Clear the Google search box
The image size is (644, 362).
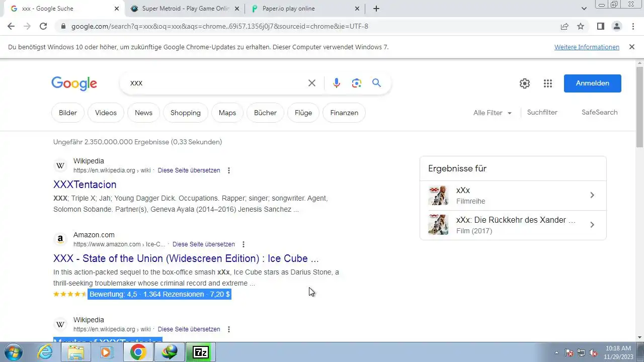pos(312,83)
